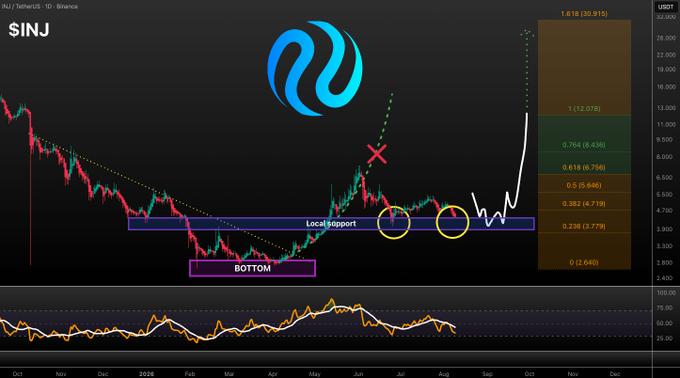
Task: Click the Feb label on time axis
Action: 190,374
